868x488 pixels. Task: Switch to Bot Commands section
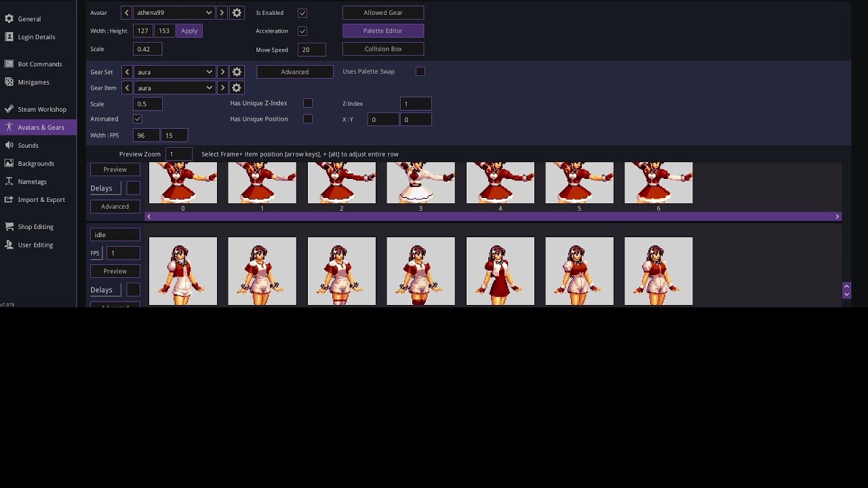pyautogui.click(x=39, y=64)
